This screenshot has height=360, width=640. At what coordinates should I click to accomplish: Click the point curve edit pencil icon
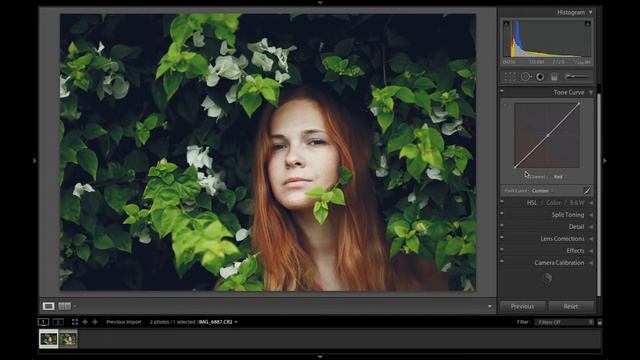pyautogui.click(x=587, y=191)
